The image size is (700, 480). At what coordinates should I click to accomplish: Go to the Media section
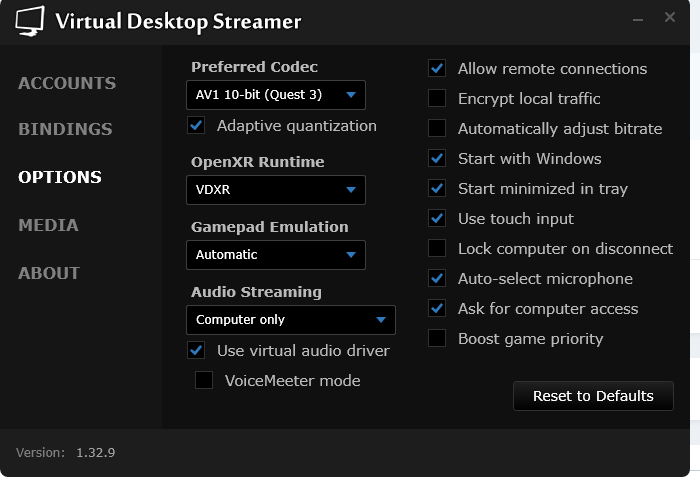(48, 225)
